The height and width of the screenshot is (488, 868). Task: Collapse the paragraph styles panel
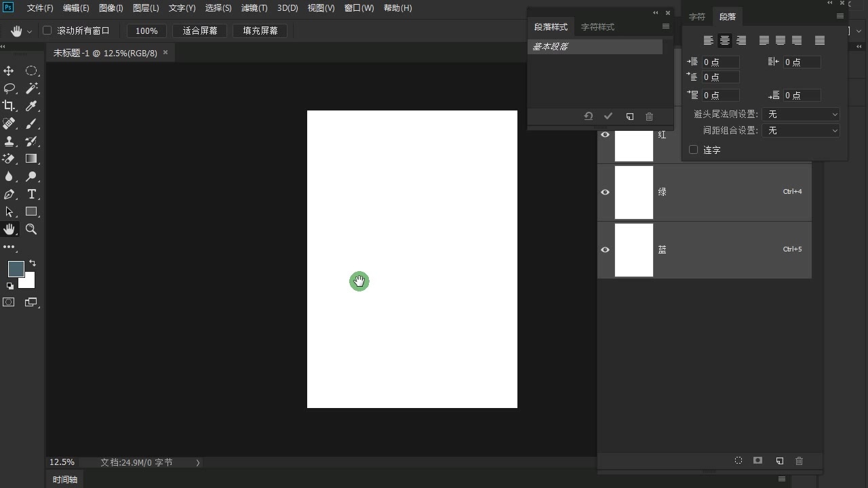click(656, 13)
